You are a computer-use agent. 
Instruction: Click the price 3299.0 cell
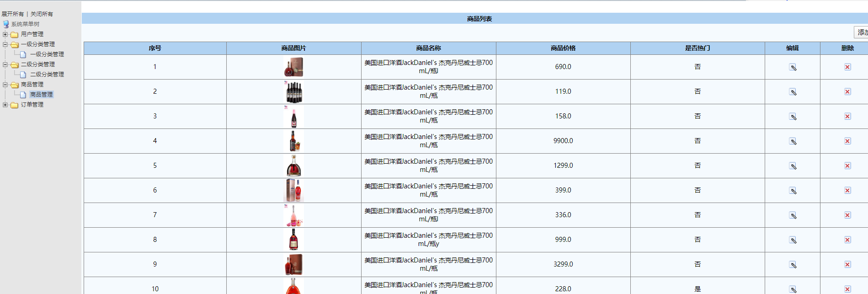pyautogui.click(x=563, y=264)
